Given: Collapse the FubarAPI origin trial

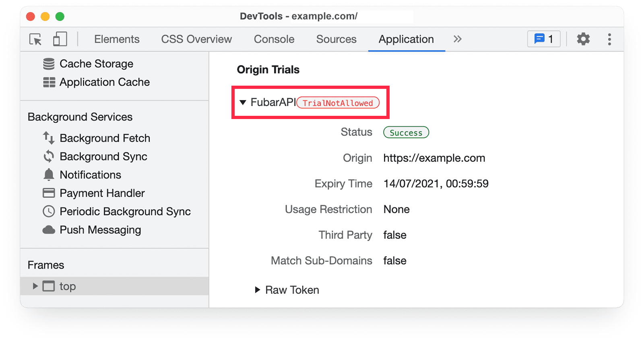Looking at the screenshot, I should (x=243, y=103).
